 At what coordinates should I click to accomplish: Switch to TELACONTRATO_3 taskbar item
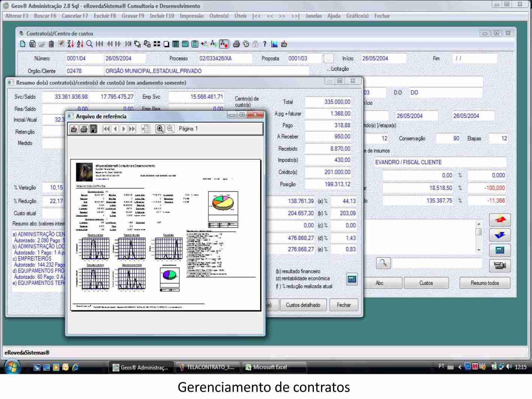[x=208, y=367]
